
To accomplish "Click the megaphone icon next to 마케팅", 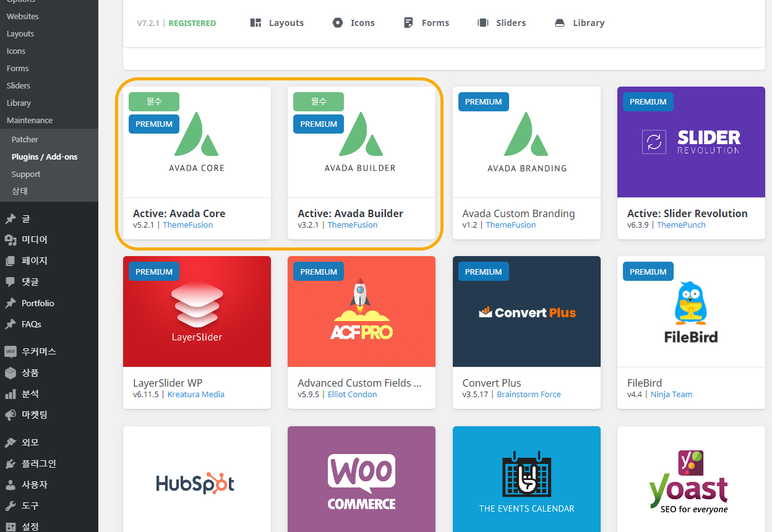I will click(11, 414).
